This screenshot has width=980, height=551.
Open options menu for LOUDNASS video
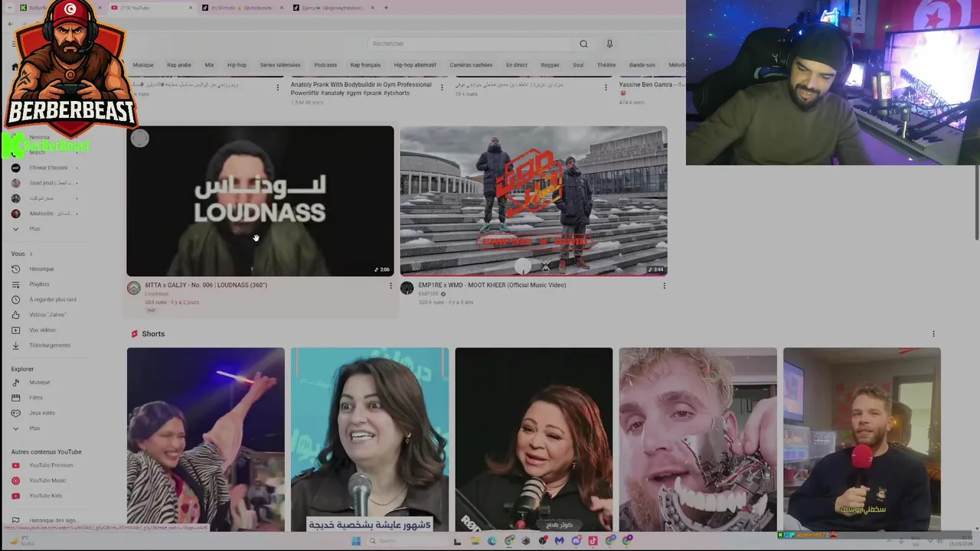[390, 285]
